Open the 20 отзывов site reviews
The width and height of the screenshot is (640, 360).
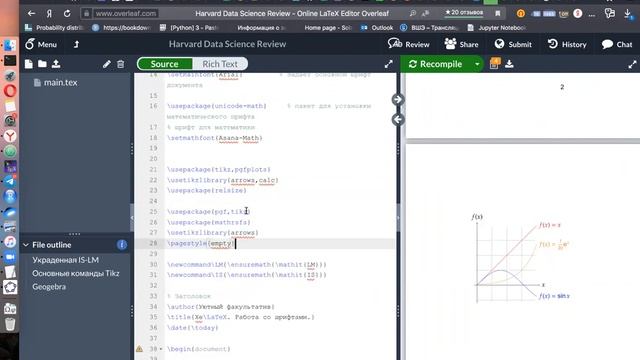pos(464,13)
